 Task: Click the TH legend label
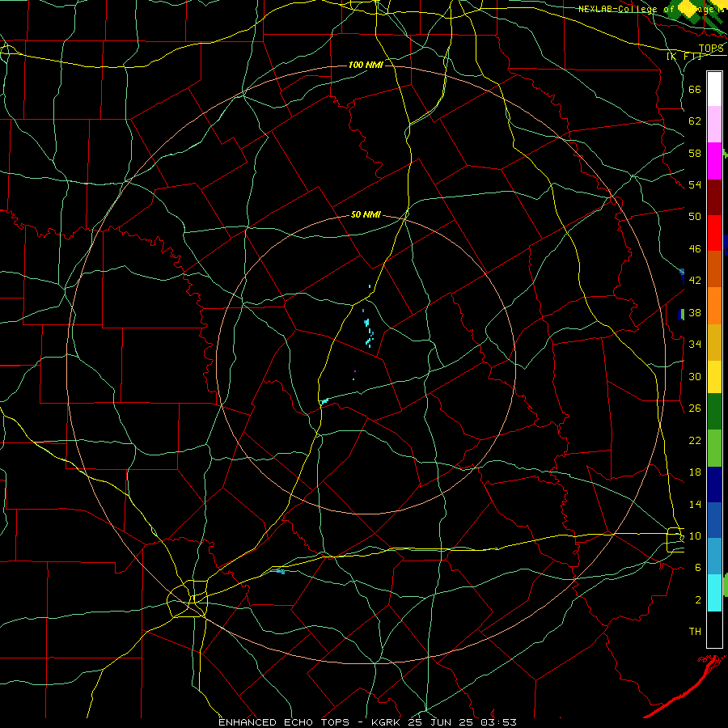(x=695, y=632)
